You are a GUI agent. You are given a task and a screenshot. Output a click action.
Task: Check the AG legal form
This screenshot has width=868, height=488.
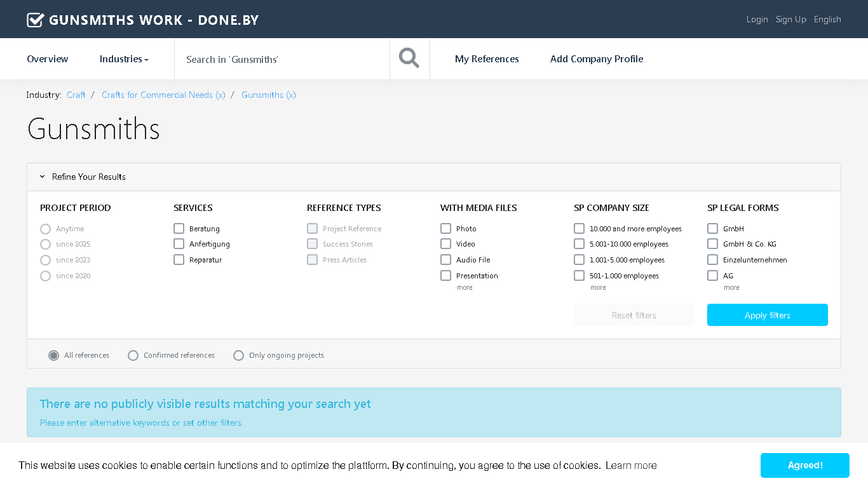pyautogui.click(x=712, y=275)
